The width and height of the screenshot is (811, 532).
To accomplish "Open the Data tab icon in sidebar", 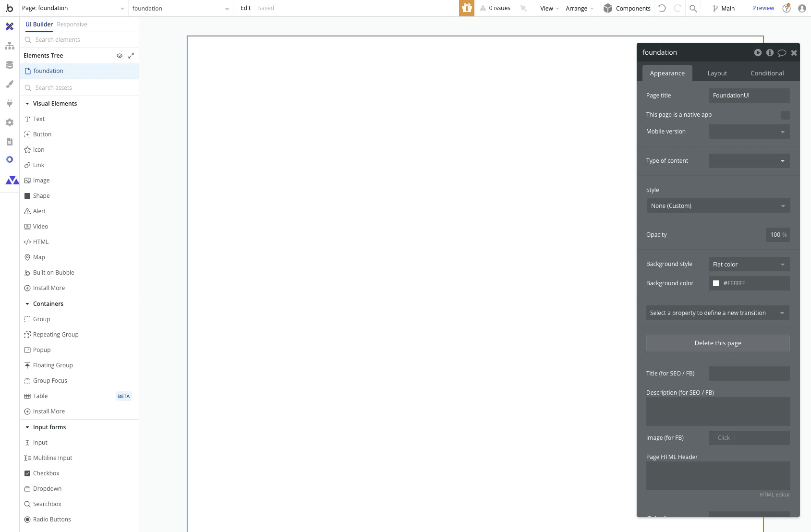I will tap(9, 65).
